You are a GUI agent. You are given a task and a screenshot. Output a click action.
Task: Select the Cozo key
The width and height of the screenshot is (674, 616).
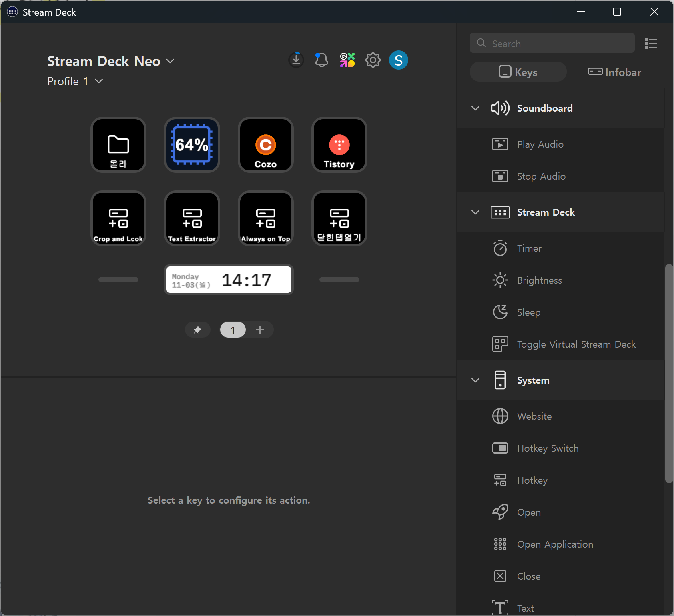point(266,145)
